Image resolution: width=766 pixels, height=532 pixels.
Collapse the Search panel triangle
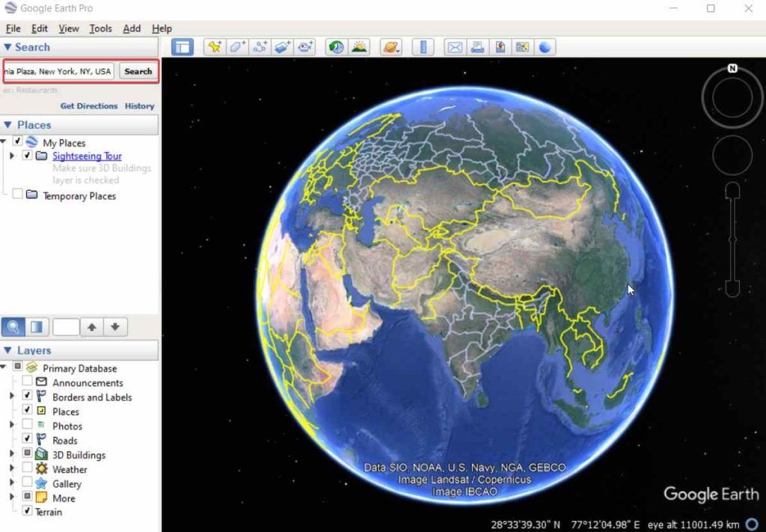click(7, 47)
